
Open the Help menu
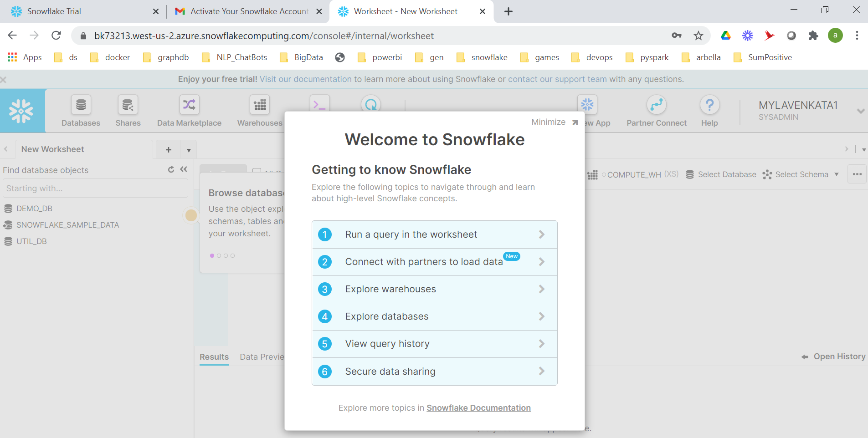(709, 111)
